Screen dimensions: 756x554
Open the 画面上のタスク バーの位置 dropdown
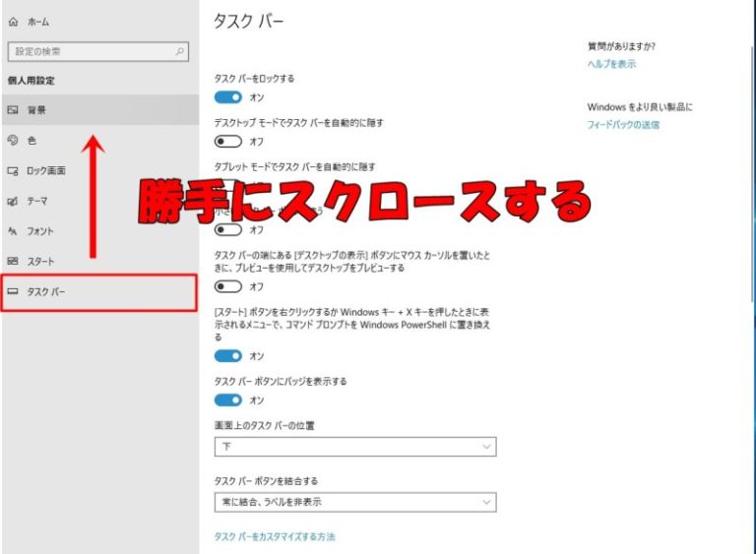(355, 447)
